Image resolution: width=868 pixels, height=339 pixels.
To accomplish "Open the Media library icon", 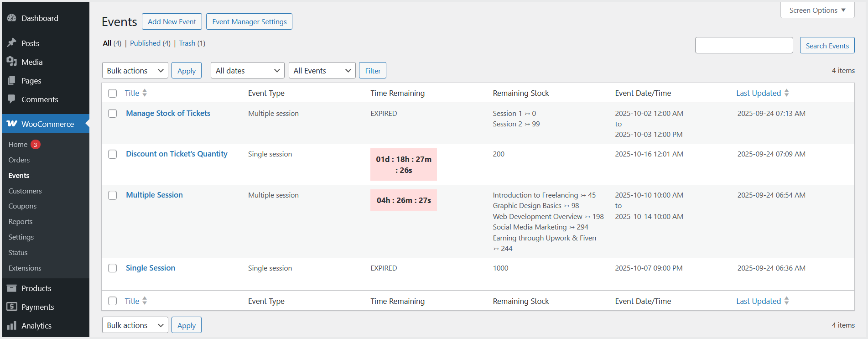I will coord(12,62).
